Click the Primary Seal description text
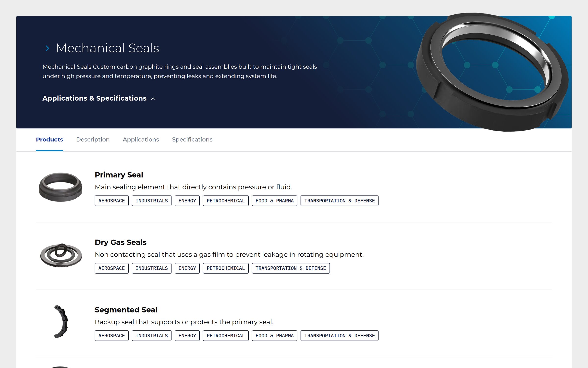The image size is (588, 368). 193,187
